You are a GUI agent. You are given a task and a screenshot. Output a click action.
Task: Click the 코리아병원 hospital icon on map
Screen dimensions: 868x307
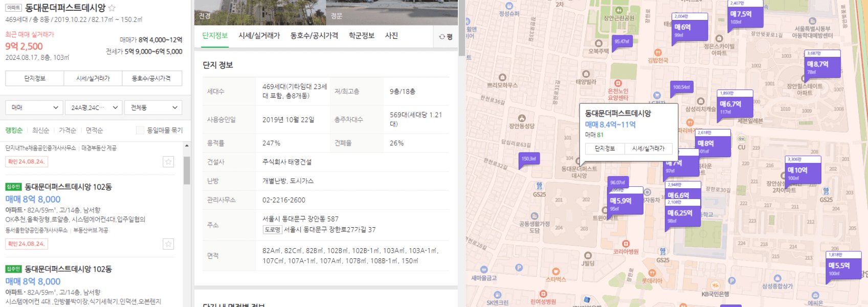coord(626,244)
